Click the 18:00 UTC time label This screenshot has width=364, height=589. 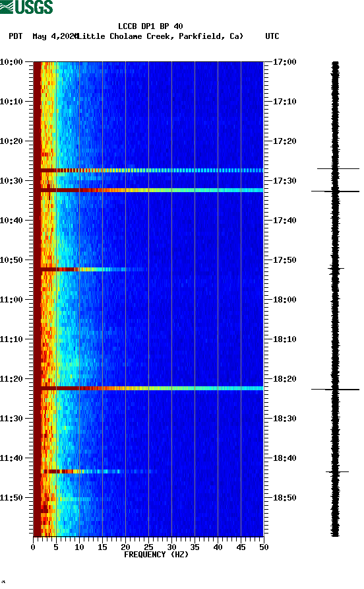284,300
